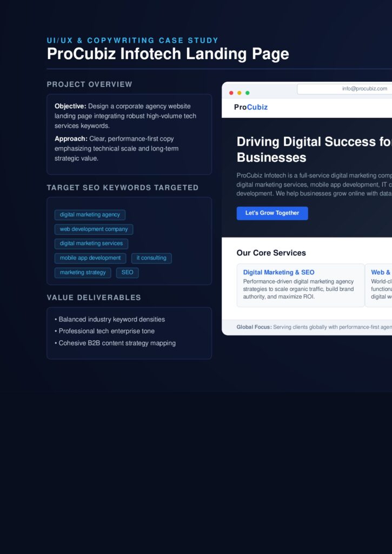Select the 'mobile app development' keyword tag
The width and height of the screenshot is (392, 554).
tap(90, 258)
